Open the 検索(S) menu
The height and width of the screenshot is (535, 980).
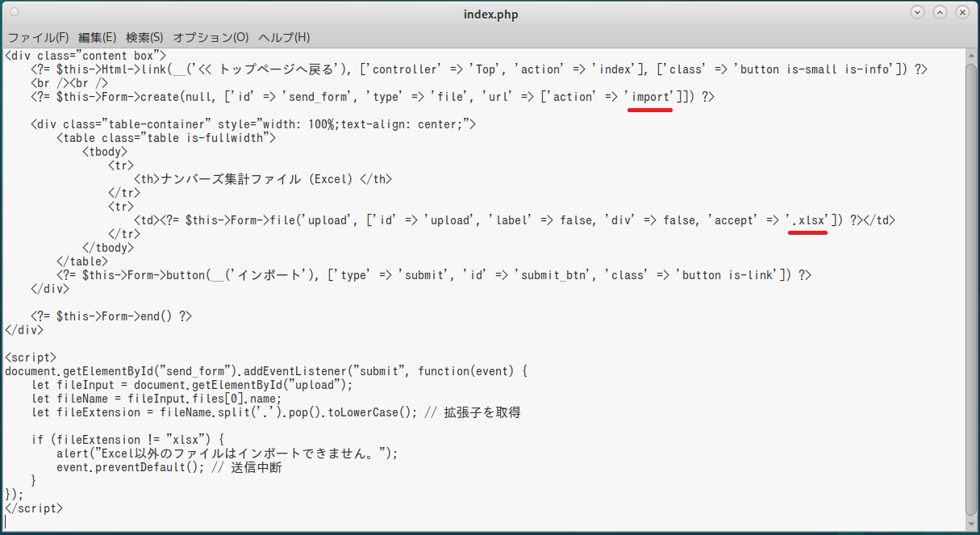click(144, 37)
